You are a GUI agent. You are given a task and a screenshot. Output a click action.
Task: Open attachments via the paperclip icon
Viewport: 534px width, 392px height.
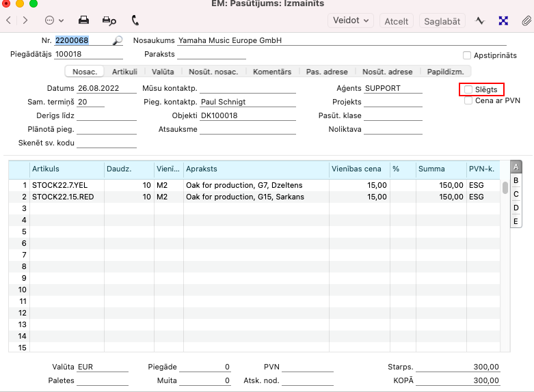pyautogui.click(x=526, y=20)
